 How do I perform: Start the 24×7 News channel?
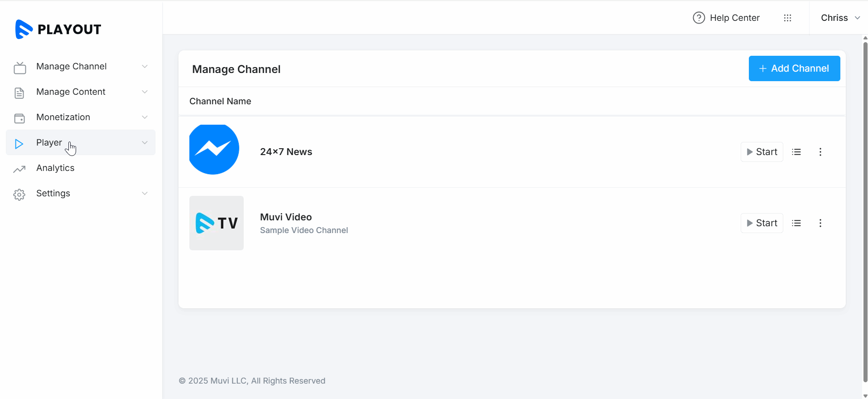(762, 152)
